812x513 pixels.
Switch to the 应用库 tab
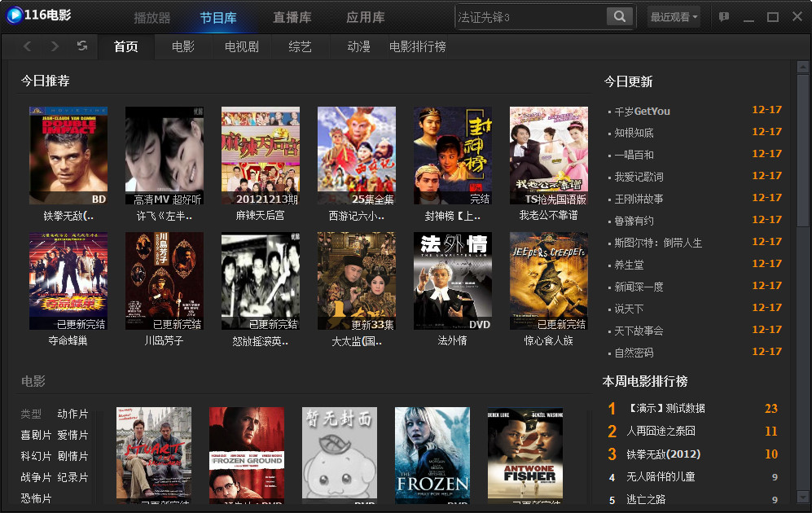[x=365, y=18]
